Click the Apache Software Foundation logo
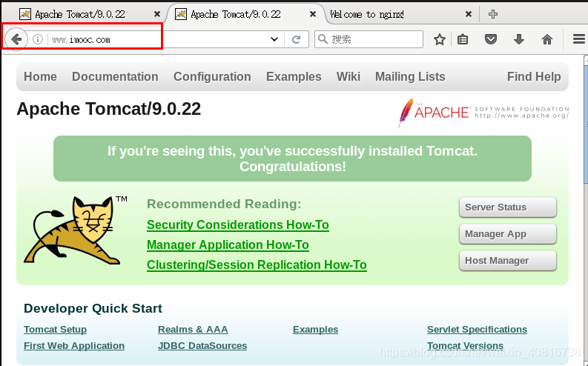This screenshot has height=366, width=588. [x=483, y=113]
